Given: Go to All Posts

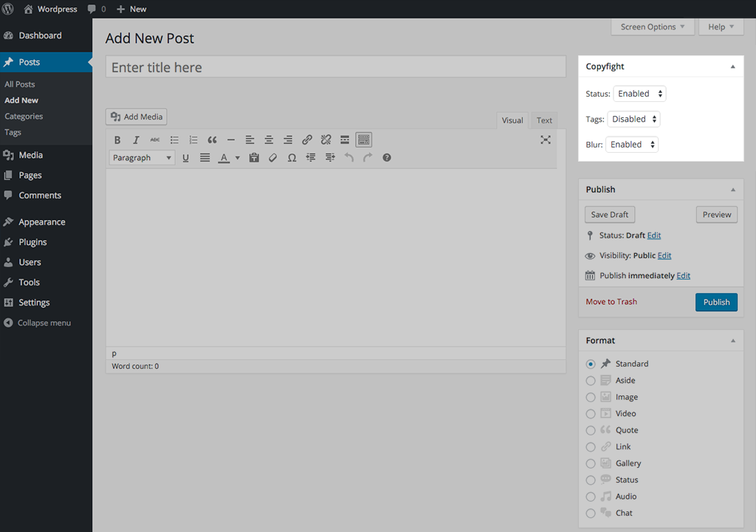Looking at the screenshot, I should pos(20,84).
